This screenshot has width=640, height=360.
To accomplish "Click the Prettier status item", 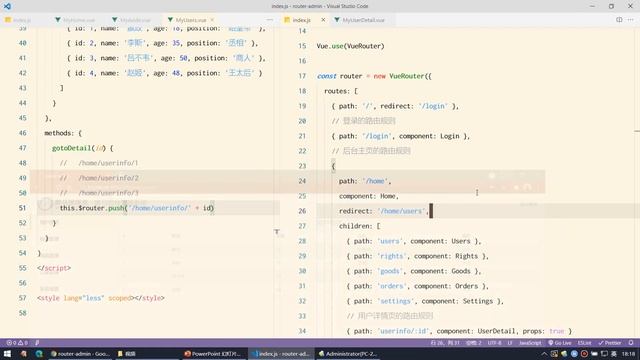I will [x=609, y=343].
